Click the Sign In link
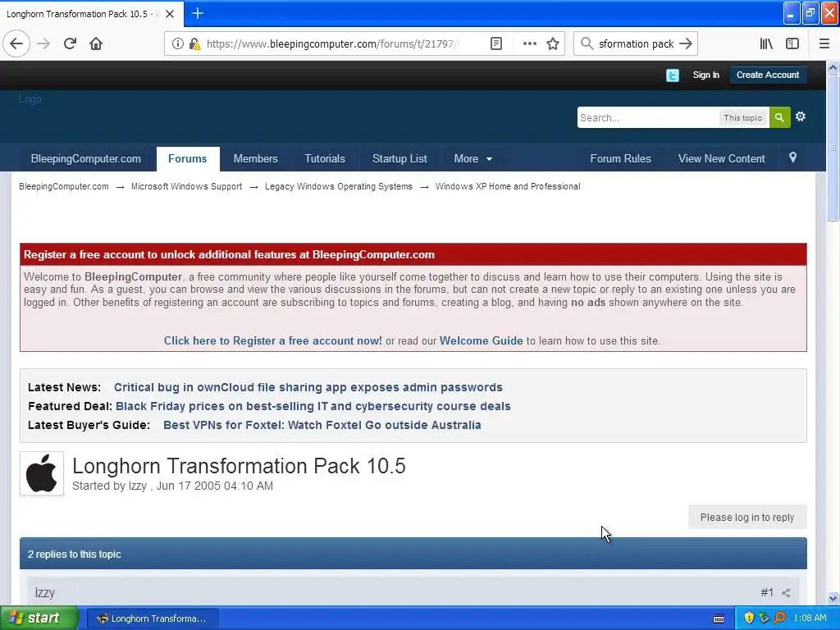This screenshot has width=840, height=630. 706,75
